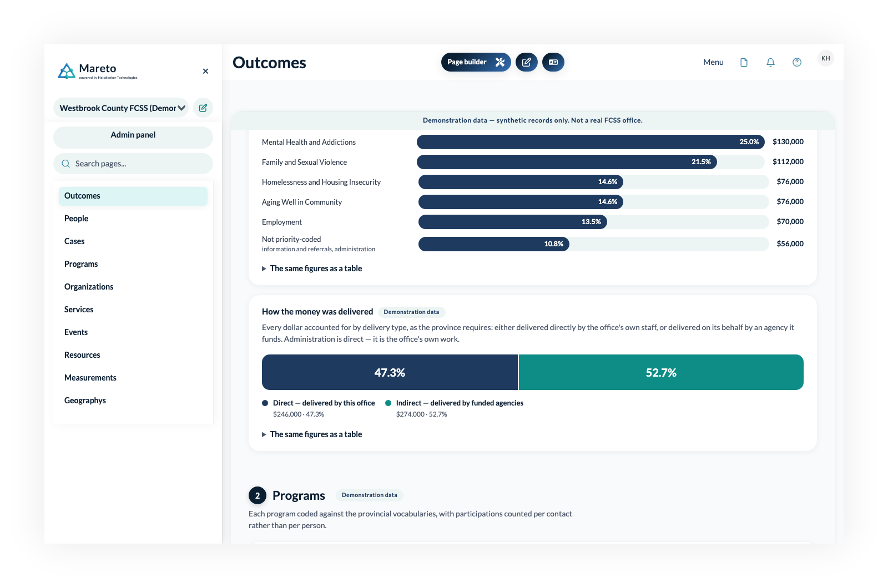Click '$246,000 · 47.3%' legend value
Viewport: 888px width, 588px height.
pos(299,414)
